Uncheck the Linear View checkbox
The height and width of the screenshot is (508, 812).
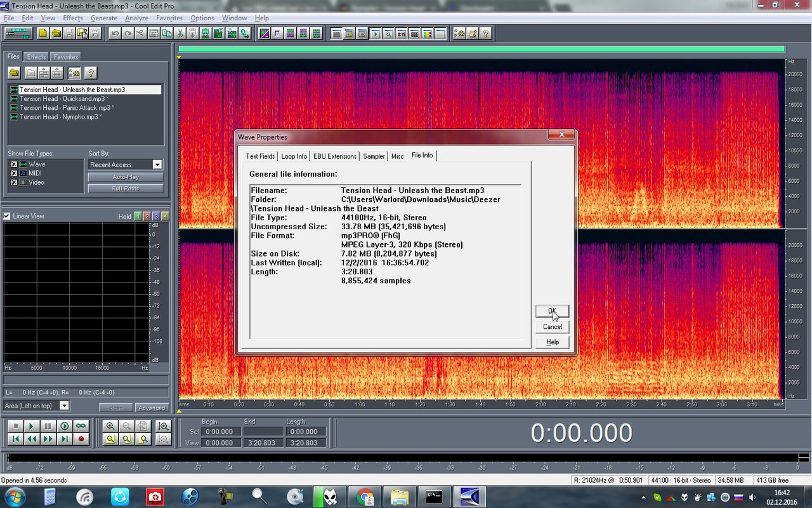pos(7,216)
